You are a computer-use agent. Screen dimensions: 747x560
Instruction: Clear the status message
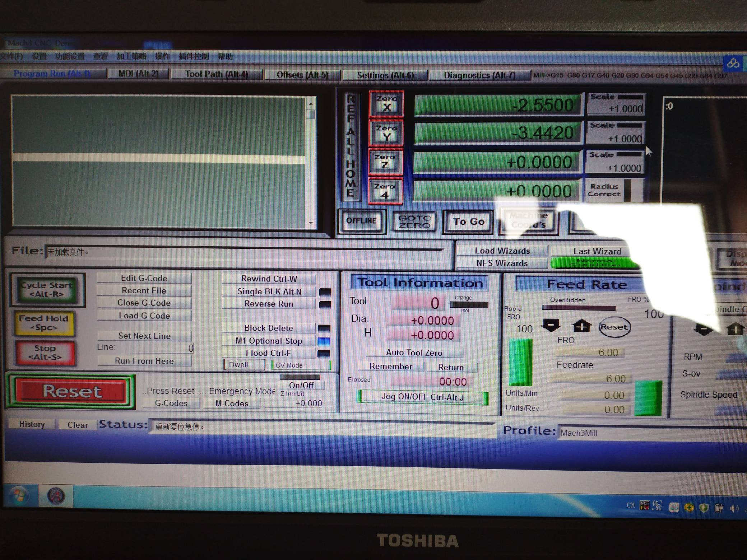(x=78, y=425)
